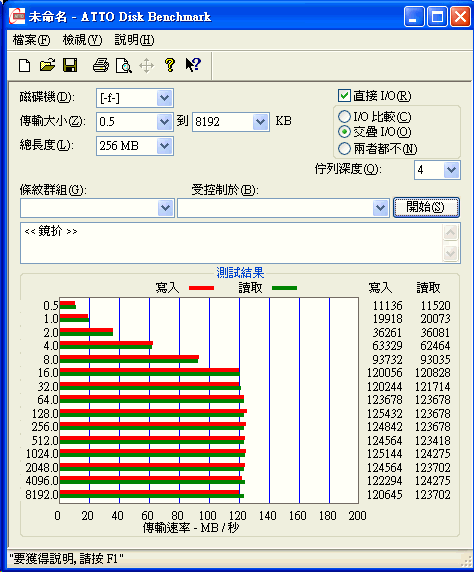This screenshot has width=474, height=572.
Task: Click the New file toolbar icon
Action: (x=24, y=66)
